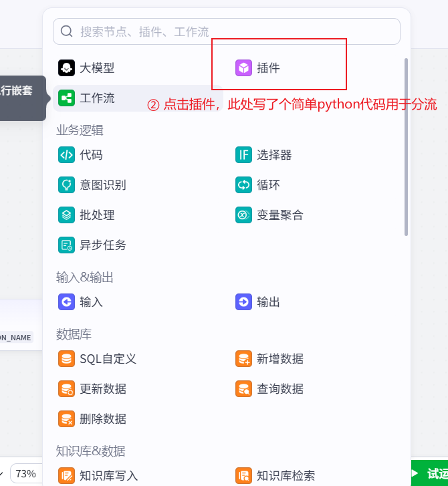Select the 循环 entry label
The height and width of the screenshot is (486, 448).
[x=268, y=185]
